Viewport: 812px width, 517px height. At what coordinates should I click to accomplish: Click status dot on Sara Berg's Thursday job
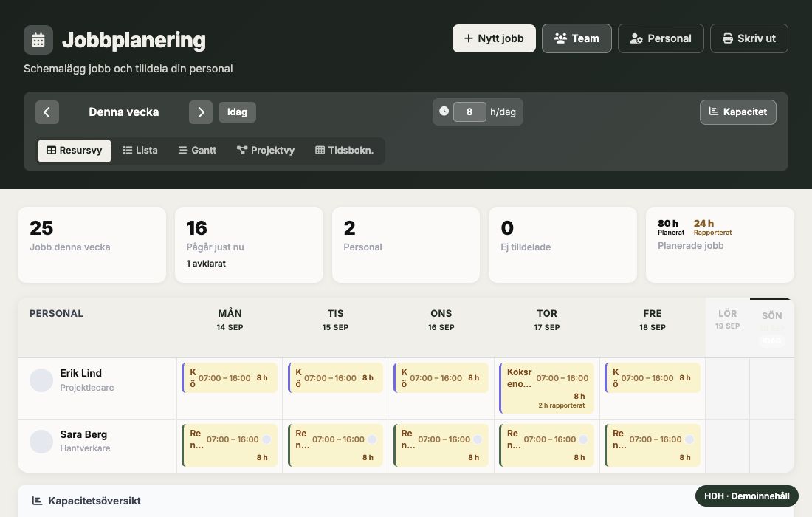[583, 439]
